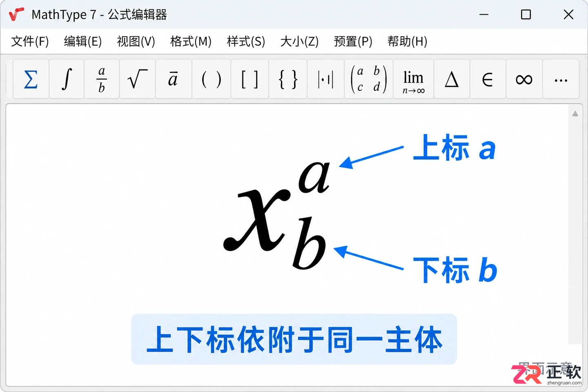Maximize the MathType window
This screenshot has height=392, width=588.
(526, 15)
